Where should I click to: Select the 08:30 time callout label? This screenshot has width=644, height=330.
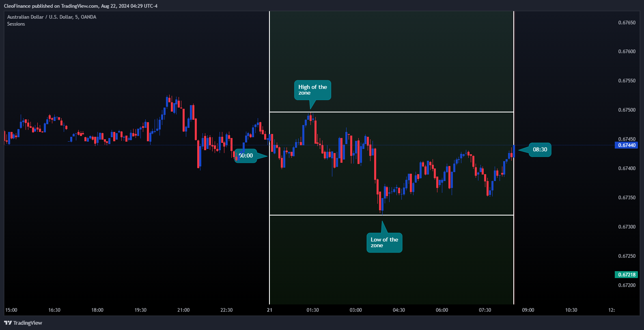tap(540, 149)
